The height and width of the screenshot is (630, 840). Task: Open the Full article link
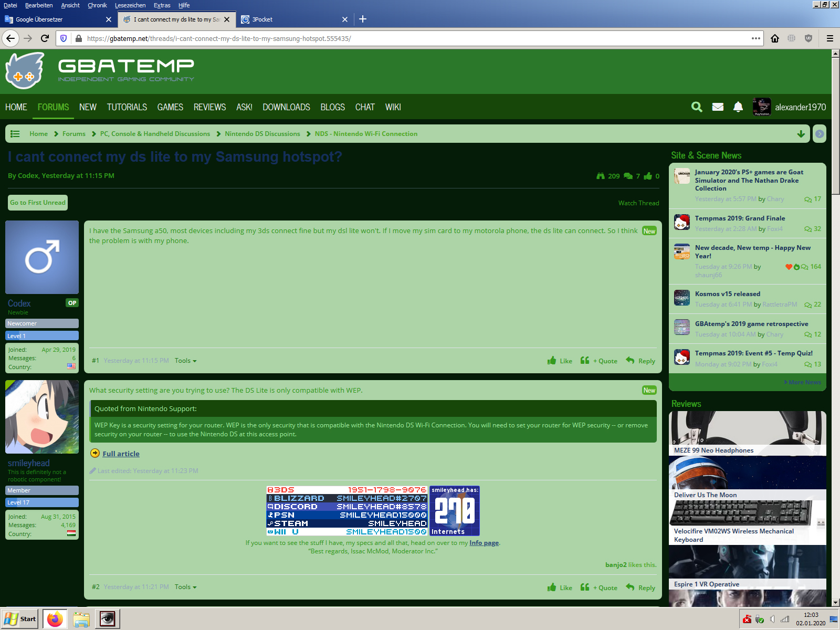click(121, 454)
